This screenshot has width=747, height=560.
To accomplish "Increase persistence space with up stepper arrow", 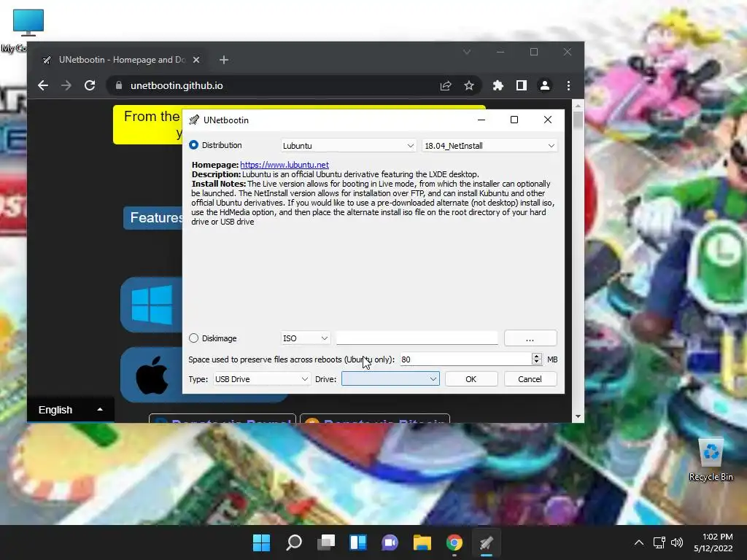I will (x=537, y=356).
